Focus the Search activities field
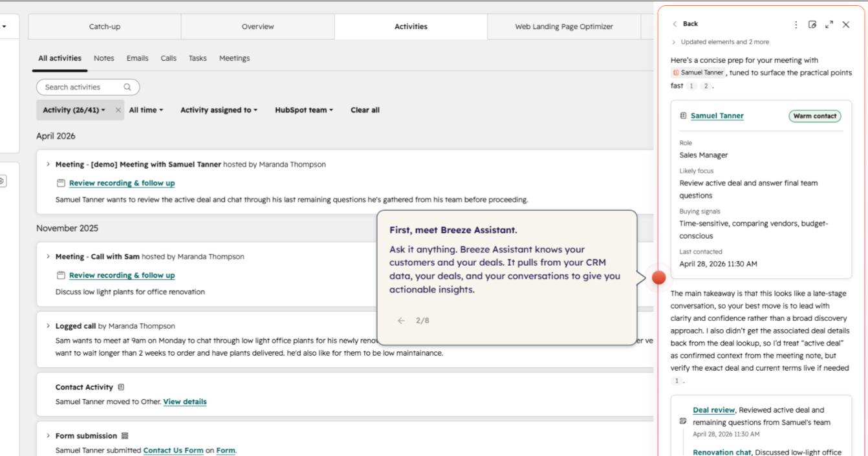868x456 pixels. [88, 87]
